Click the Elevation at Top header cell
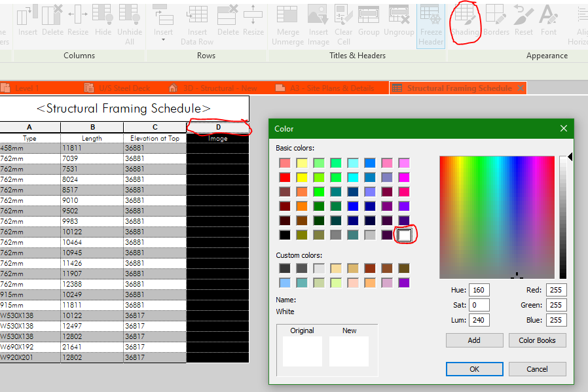The width and height of the screenshot is (588, 392). pyautogui.click(x=155, y=138)
